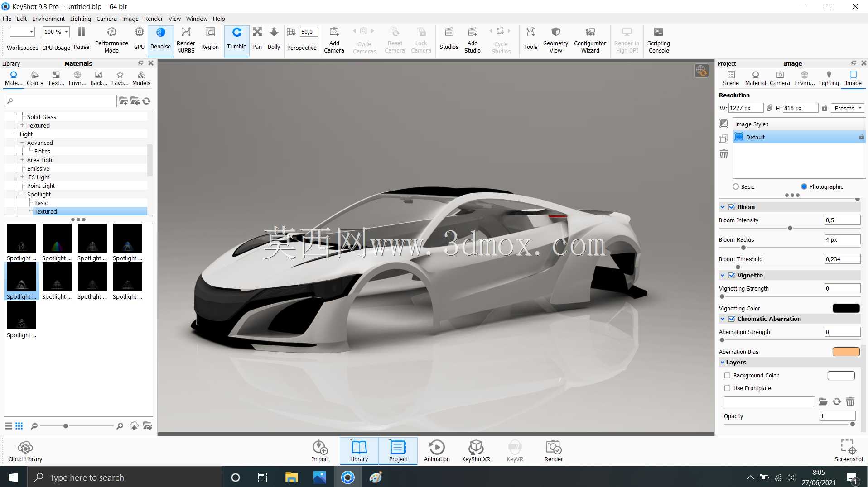This screenshot has width=868, height=487.
Task: Toggle the Project panel button
Action: coord(398,451)
